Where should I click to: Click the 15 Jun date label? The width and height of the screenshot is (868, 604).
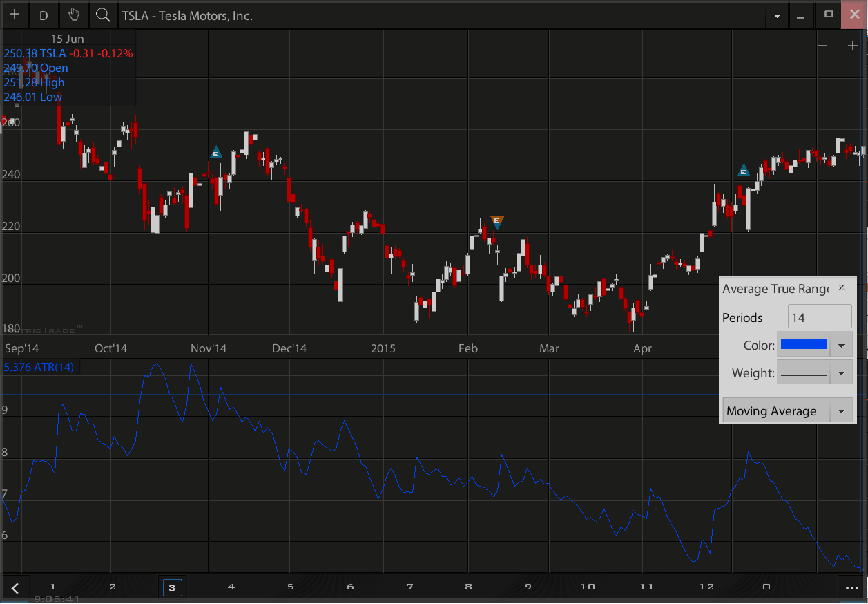[x=67, y=39]
